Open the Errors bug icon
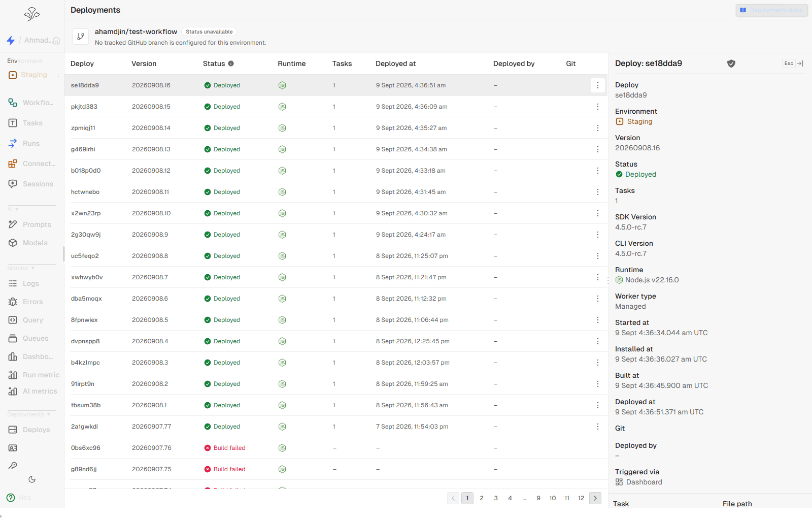The width and height of the screenshot is (812, 520). click(x=13, y=302)
